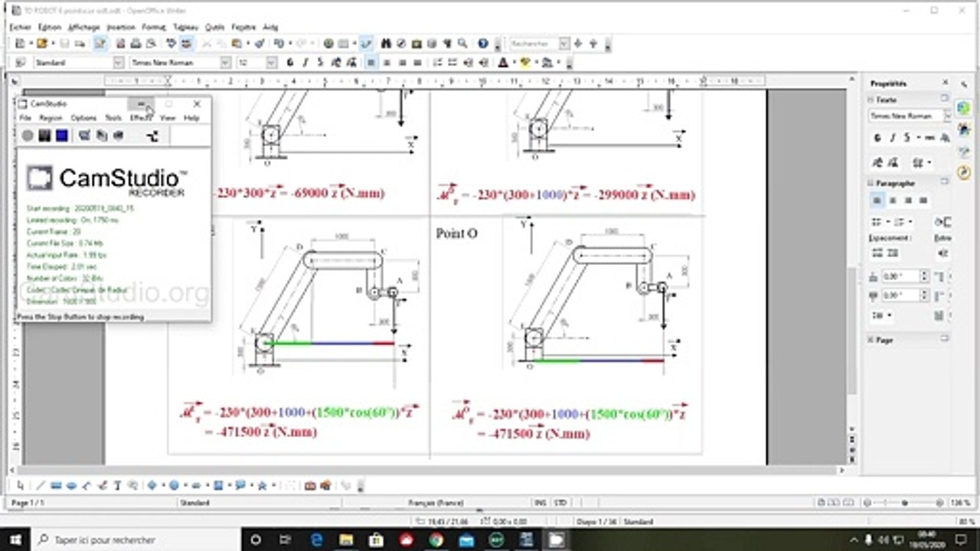Viewport: 980px width, 551px height.
Task: Enable justified alignment in the formatting toolbar
Action: (x=416, y=63)
